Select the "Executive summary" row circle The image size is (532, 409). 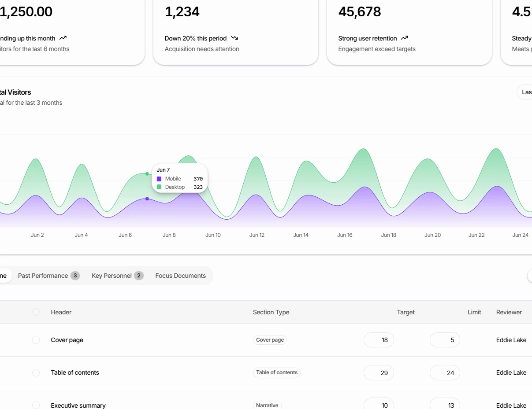tap(36, 405)
